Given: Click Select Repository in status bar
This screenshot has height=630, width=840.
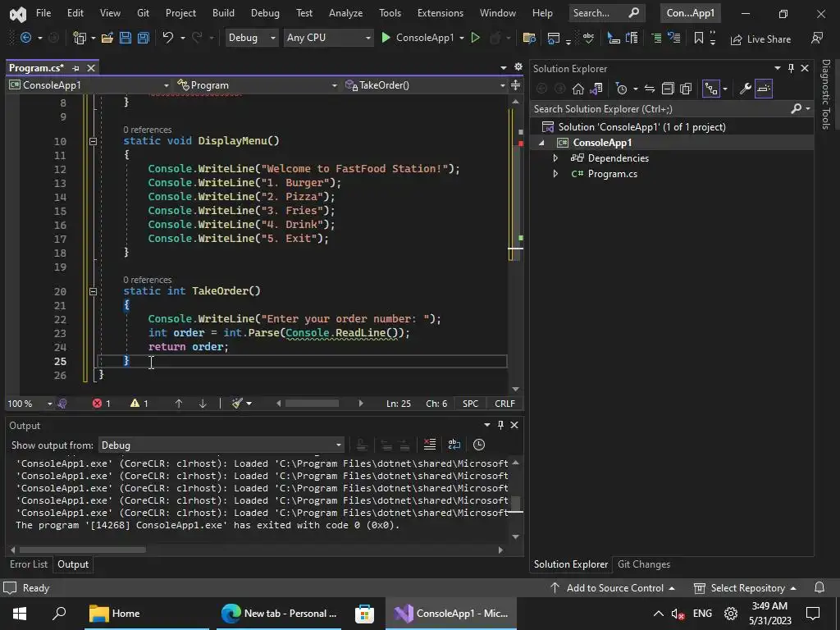Looking at the screenshot, I should pyautogui.click(x=745, y=587).
